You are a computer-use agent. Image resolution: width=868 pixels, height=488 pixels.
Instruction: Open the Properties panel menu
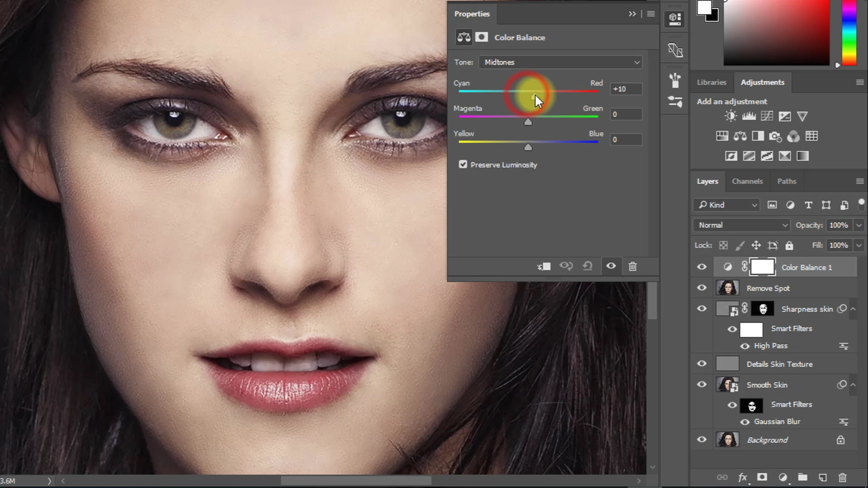point(651,14)
